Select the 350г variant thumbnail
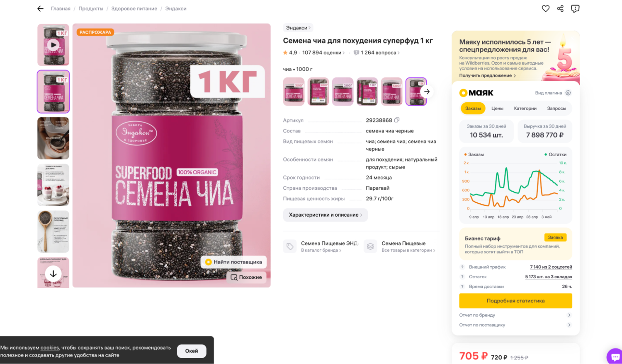Image resolution: width=622 pixels, height=364 pixels. [294, 92]
